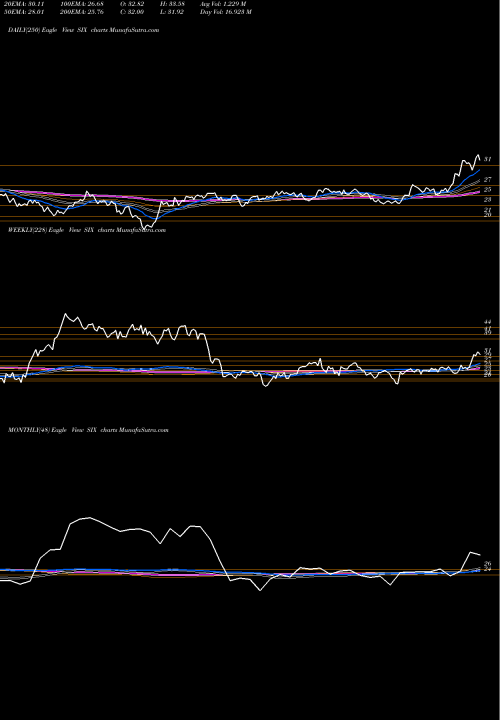Click the 'Day Vol' value text

[x=225, y=12]
